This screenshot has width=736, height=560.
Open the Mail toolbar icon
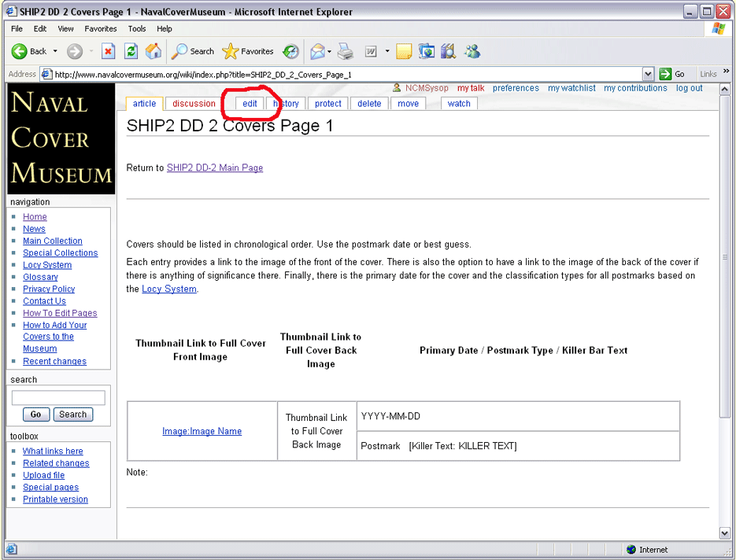317,52
